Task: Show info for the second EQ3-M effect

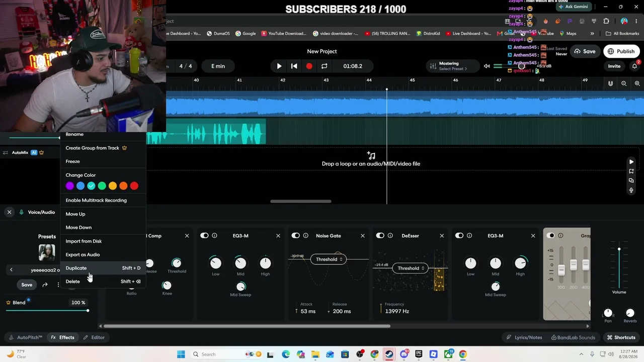Action: 469,236
